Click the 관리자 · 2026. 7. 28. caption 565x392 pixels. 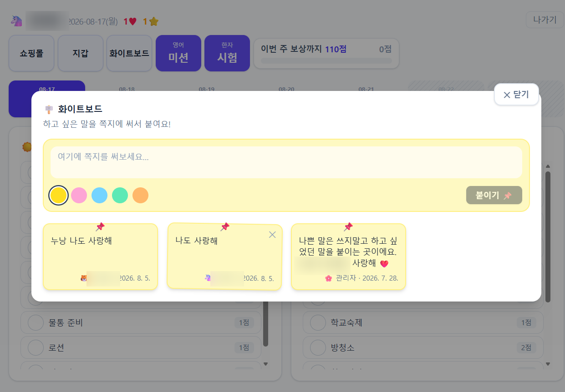[367, 278]
